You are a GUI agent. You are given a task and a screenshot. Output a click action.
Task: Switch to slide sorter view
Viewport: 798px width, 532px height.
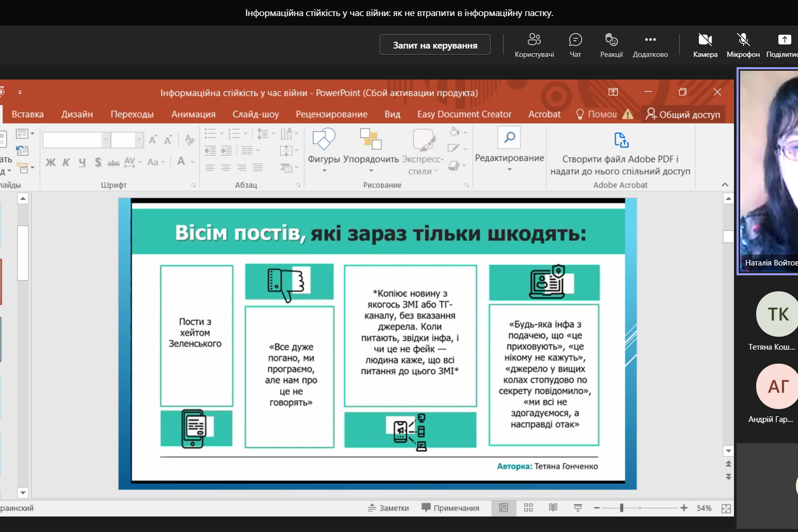528,508
